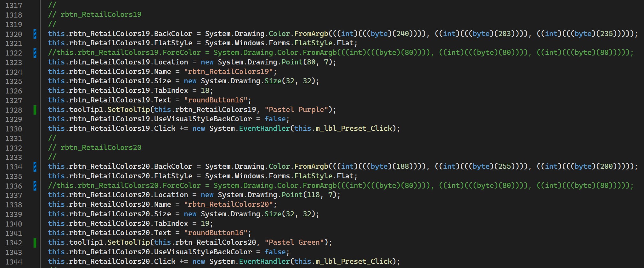Click the TabIndex value 18
The image size is (644, 268).
(x=205, y=91)
